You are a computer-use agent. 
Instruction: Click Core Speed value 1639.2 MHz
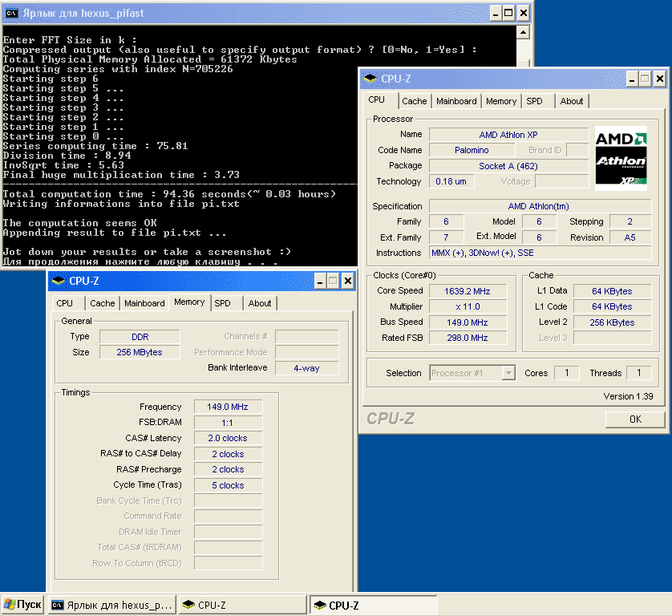pyautogui.click(x=468, y=291)
